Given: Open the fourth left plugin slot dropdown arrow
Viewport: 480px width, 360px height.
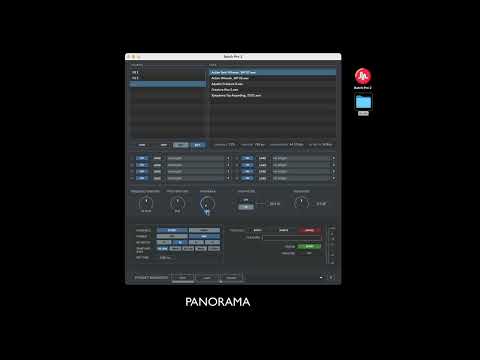Looking at the screenshot, I should [x=228, y=178].
